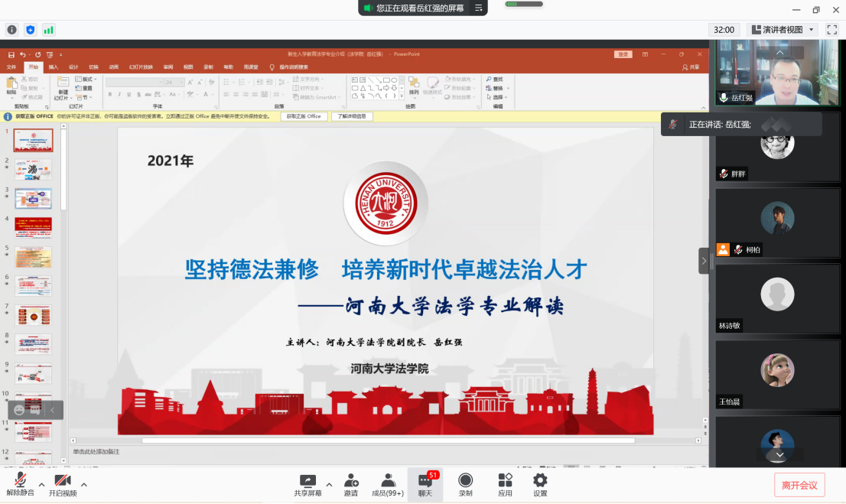Click the 离开会议 leave meeting button

click(x=799, y=485)
